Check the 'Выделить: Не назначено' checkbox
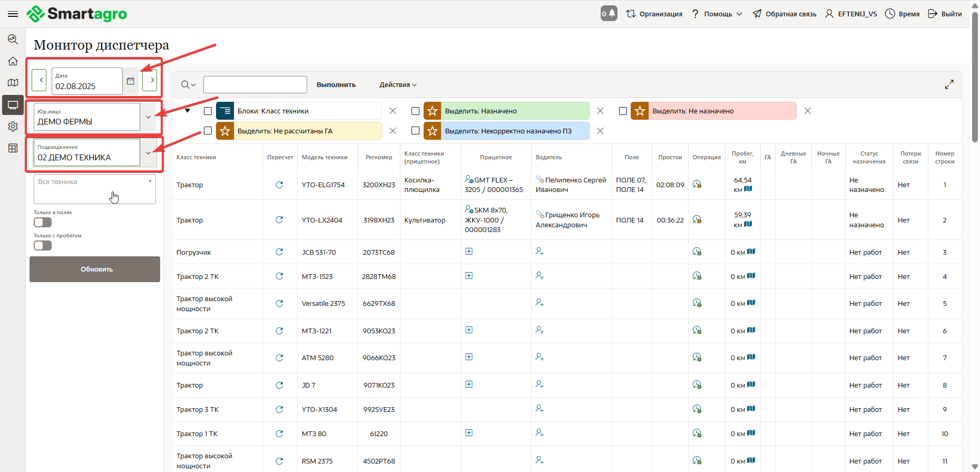The width and height of the screenshot is (980, 472). tap(623, 111)
